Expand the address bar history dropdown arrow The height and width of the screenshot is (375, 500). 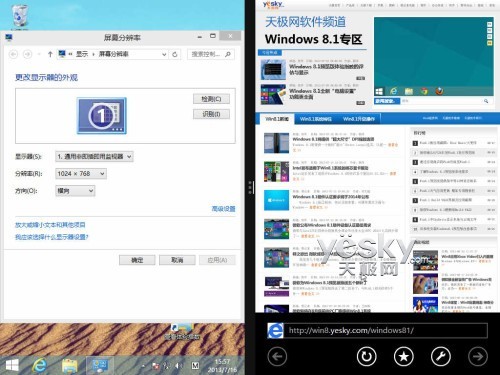(164, 54)
